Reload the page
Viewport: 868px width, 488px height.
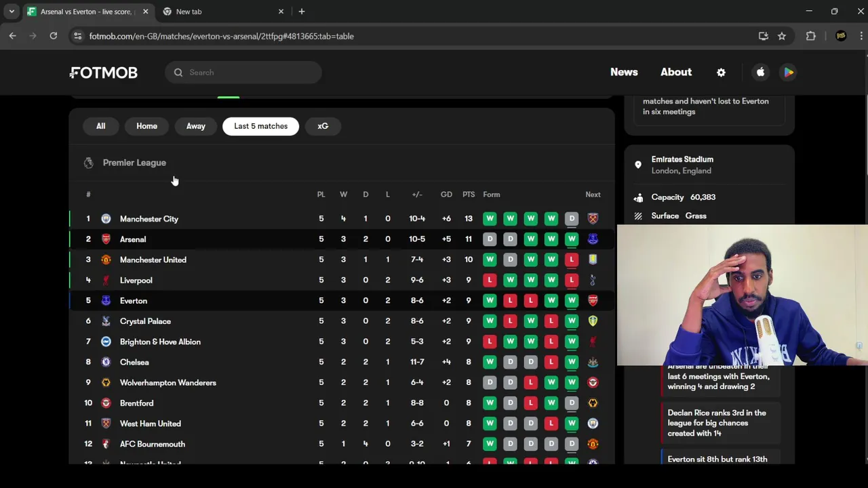(x=53, y=36)
